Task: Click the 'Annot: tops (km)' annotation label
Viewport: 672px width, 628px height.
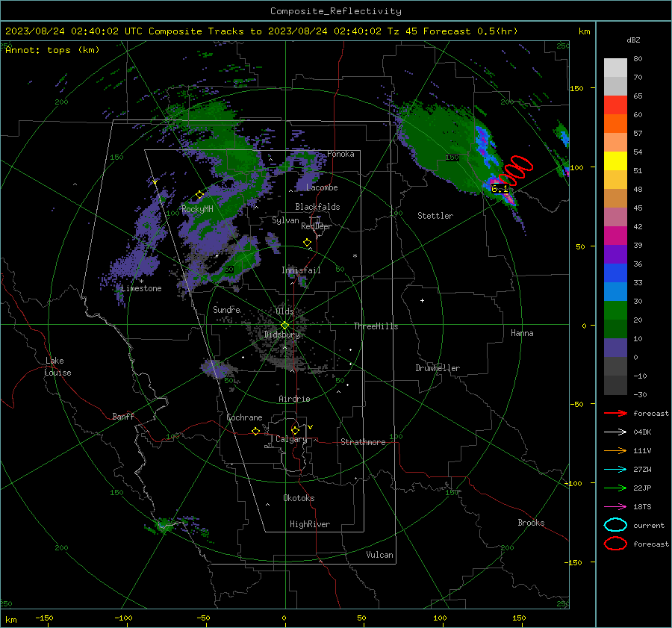Action: (x=52, y=50)
